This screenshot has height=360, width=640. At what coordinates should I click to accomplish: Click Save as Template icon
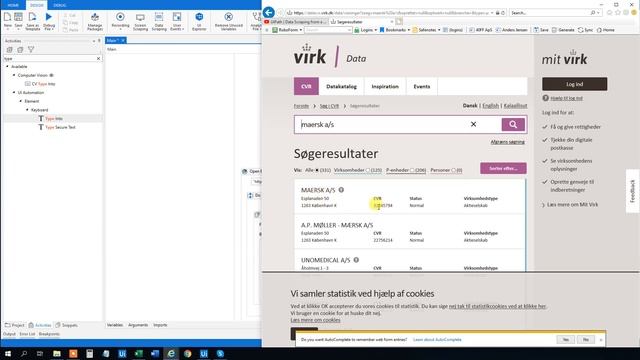coord(33,20)
